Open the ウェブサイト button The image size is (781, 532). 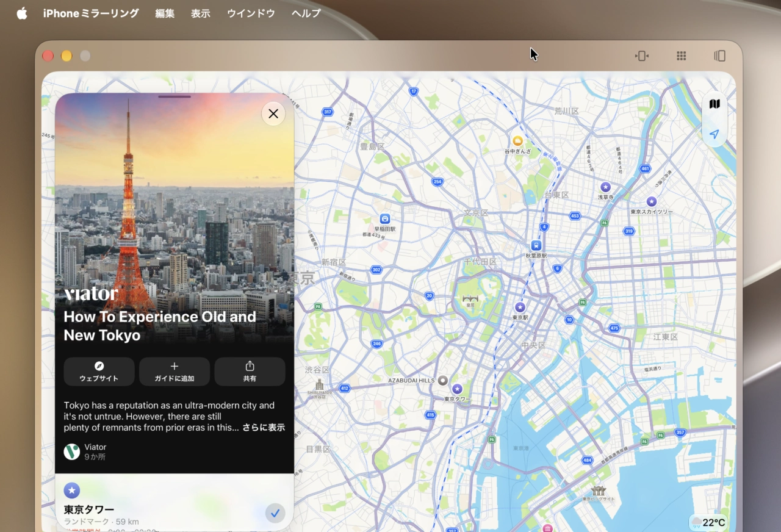point(99,372)
